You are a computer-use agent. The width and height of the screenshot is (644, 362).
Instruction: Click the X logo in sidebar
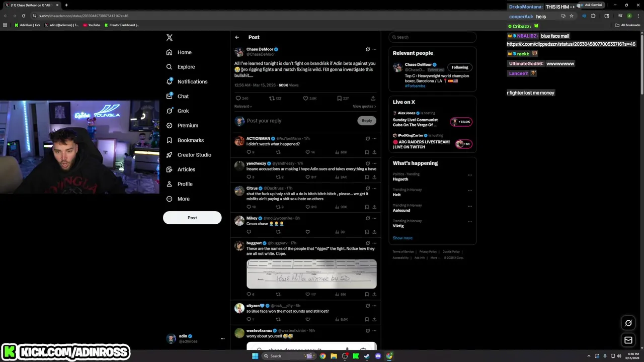tap(170, 38)
